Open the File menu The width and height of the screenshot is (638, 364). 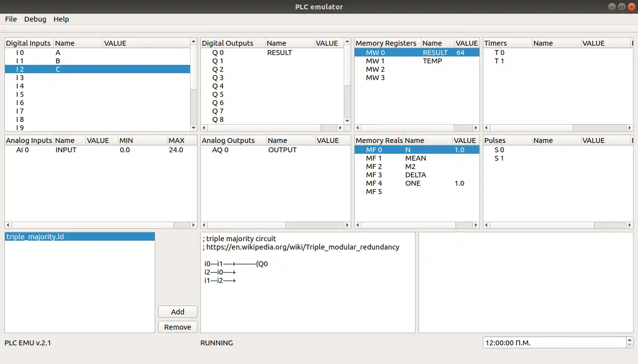click(11, 19)
